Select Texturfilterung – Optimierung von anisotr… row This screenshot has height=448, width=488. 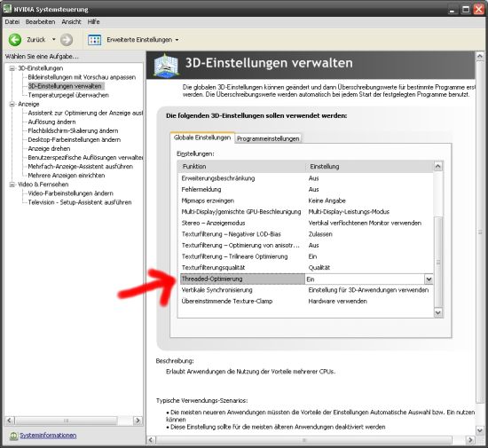click(306, 246)
